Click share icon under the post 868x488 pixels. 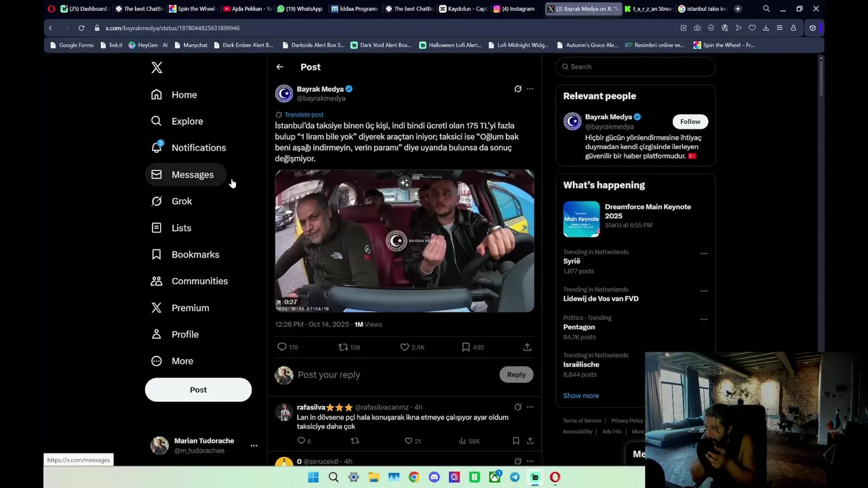pos(527,347)
